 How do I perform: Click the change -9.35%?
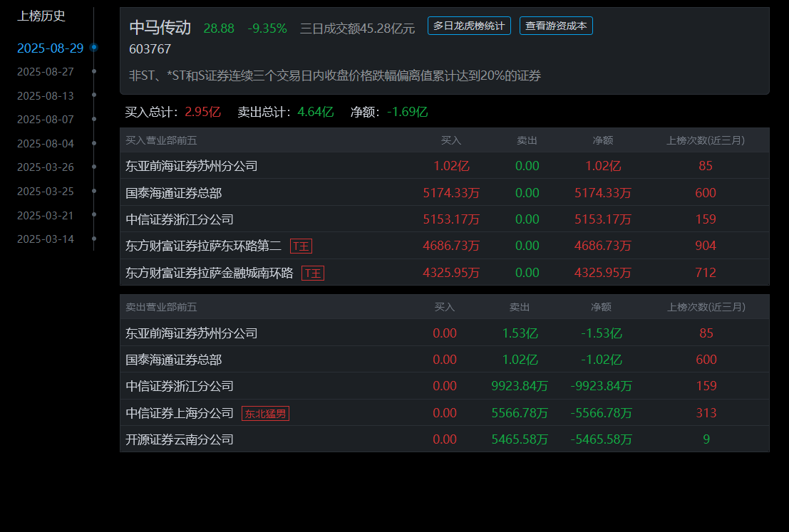coord(267,28)
